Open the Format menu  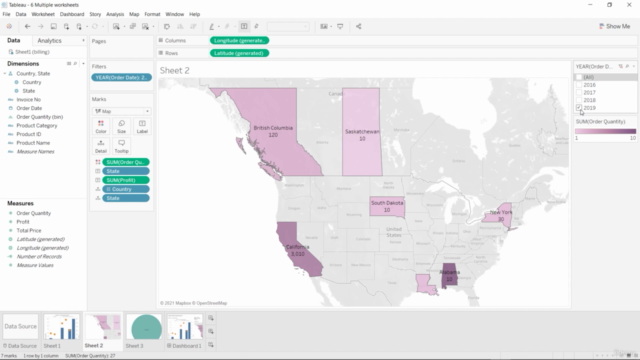[x=152, y=14]
